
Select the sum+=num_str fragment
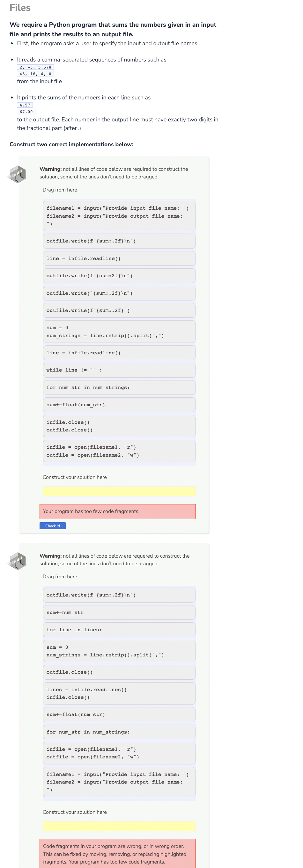point(119,613)
